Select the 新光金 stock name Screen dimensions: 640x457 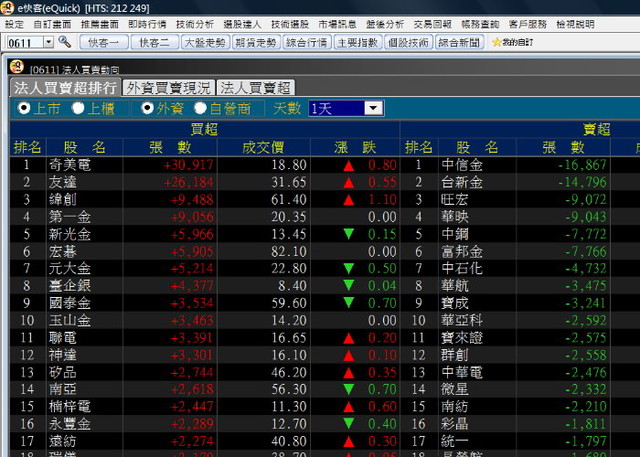click(x=69, y=234)
